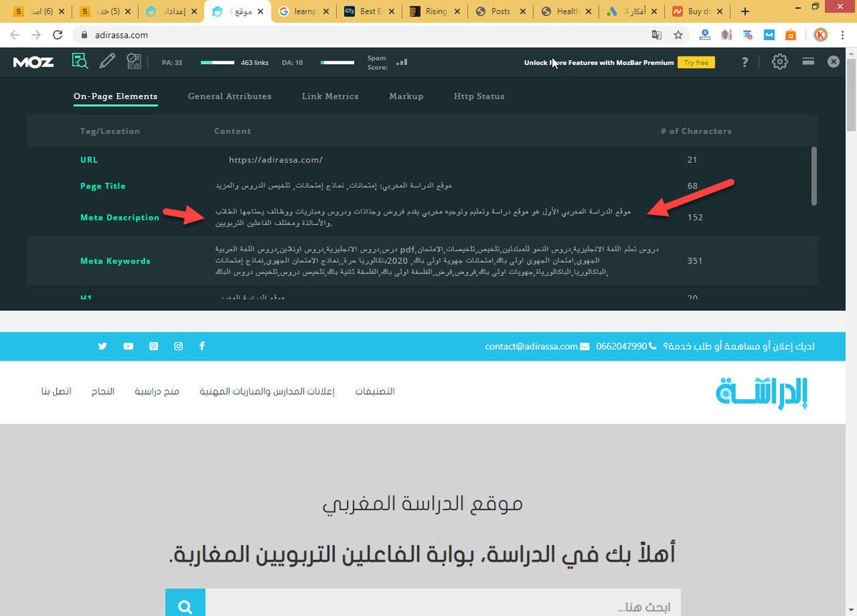
Task: Switch to General Attributes tab
Action: click(x=230, y=96)
